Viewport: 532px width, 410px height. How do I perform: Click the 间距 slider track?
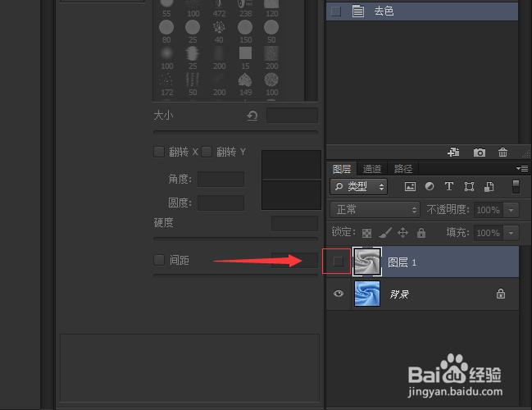coord(235,276)
